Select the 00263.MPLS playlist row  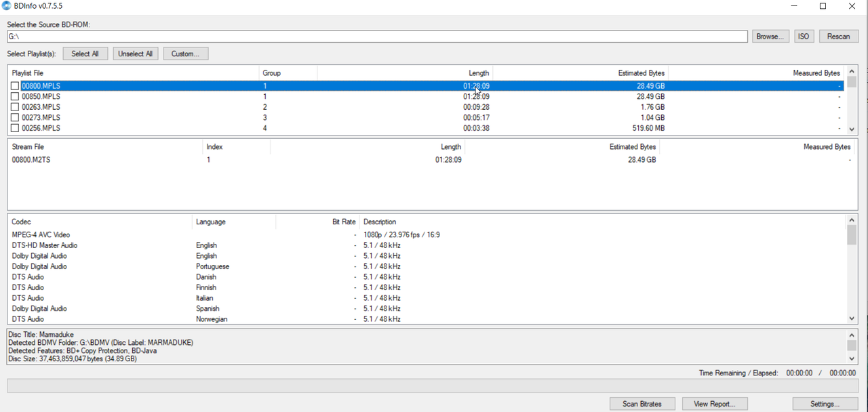click(427, 107)
